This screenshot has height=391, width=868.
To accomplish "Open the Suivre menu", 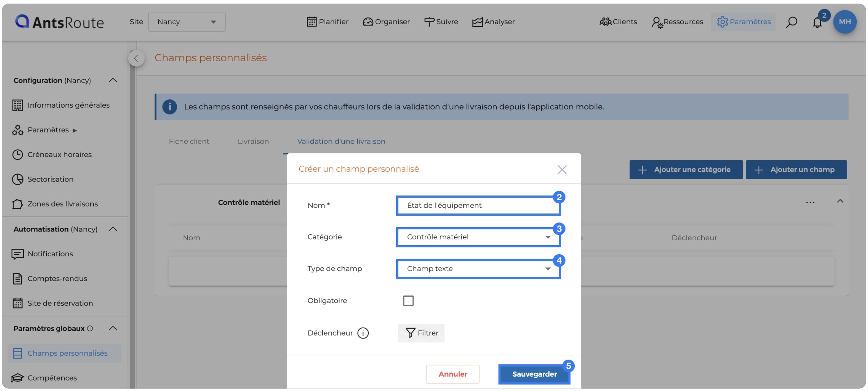I will coord(441,22).
